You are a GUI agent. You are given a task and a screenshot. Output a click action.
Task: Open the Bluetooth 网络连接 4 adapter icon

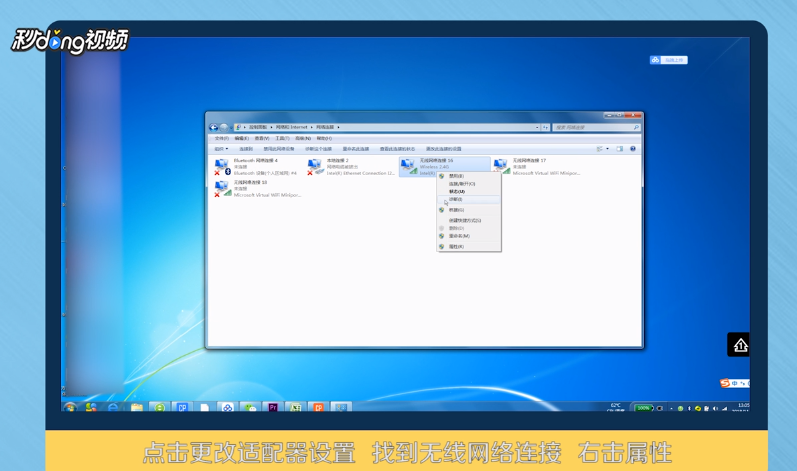click(x=222, y=167)
